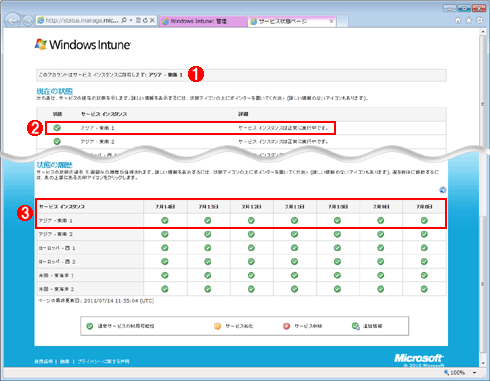
Task: Click the Windows Intune logo
Action: 83,45
